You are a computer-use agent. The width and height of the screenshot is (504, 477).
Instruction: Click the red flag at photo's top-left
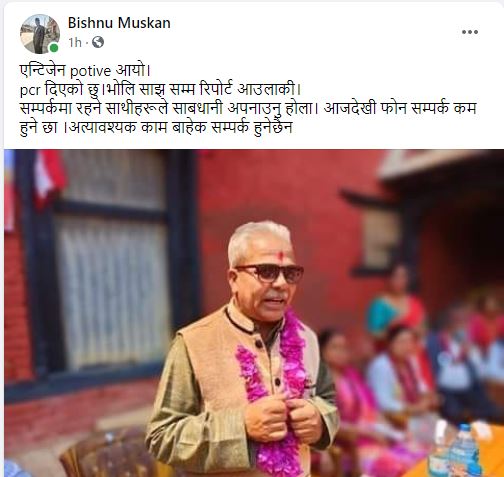[49, 177]
